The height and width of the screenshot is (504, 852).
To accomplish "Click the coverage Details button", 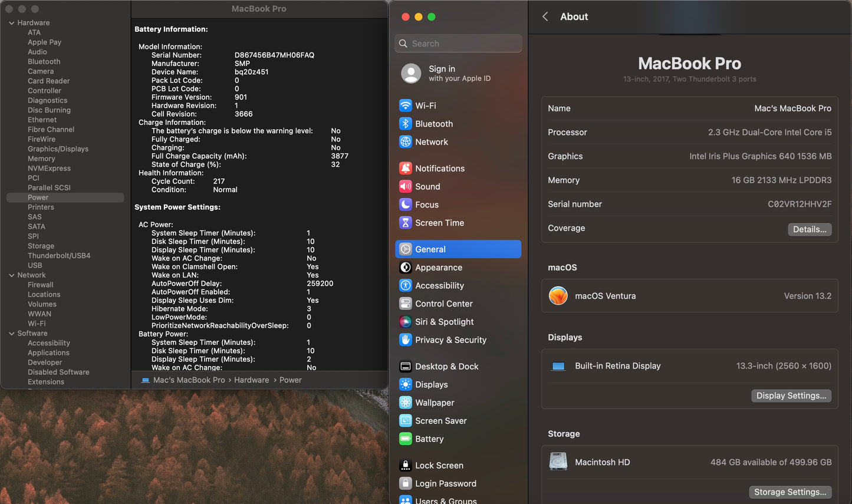I will pyautogui.click(x=809, y=229).
